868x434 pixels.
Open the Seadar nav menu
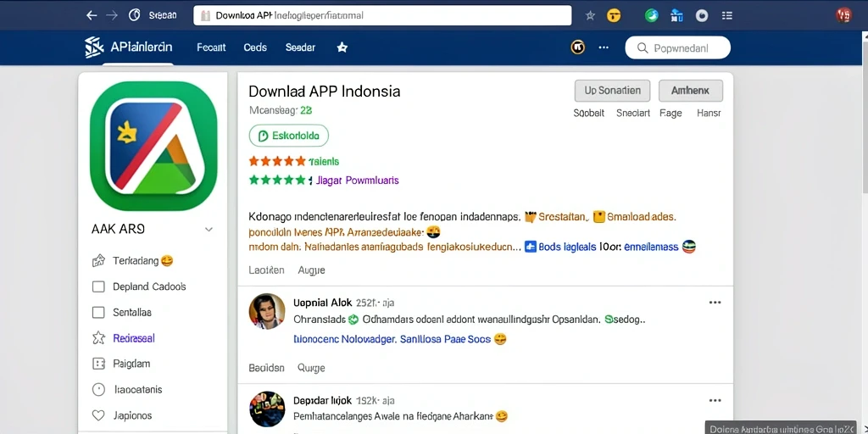click(x=300, y=47)
